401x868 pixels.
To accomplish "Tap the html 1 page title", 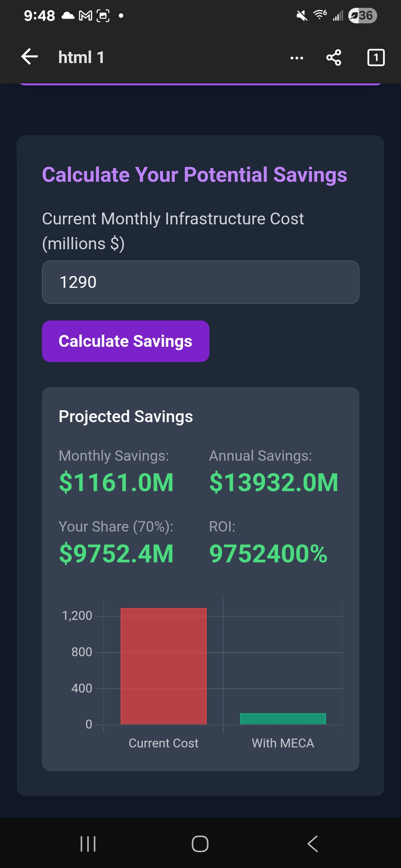I will [81, 57].
